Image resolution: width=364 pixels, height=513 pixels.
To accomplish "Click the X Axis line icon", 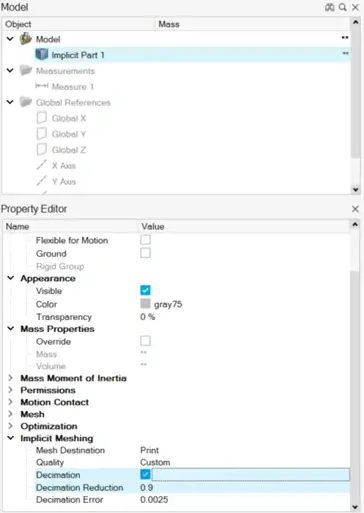I will (42, 165).
